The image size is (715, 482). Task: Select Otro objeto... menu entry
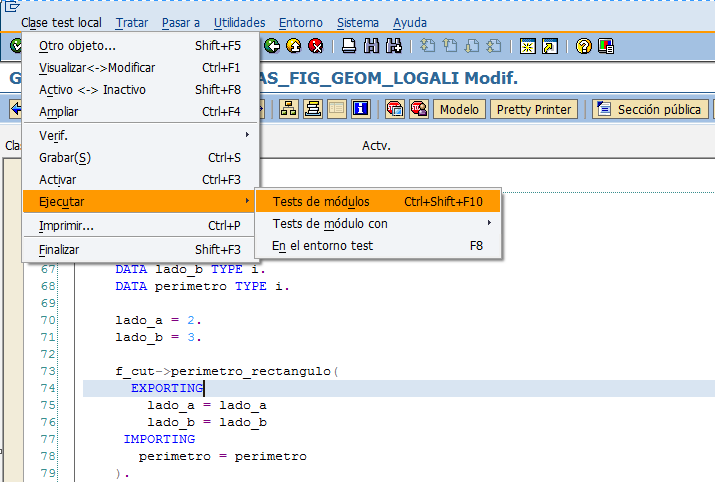(140, 46)
